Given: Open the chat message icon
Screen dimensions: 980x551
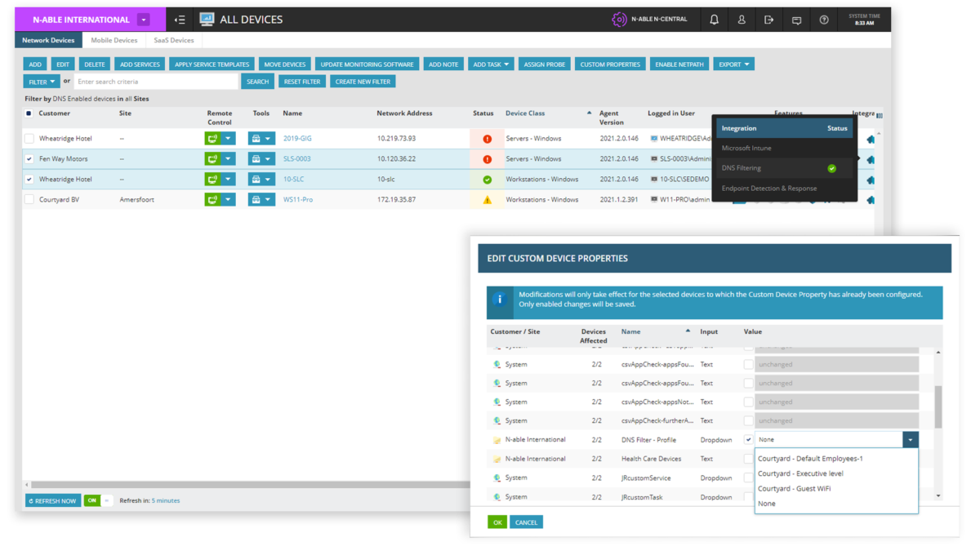Looking at the screenshot, I should [x=796, y=20].
